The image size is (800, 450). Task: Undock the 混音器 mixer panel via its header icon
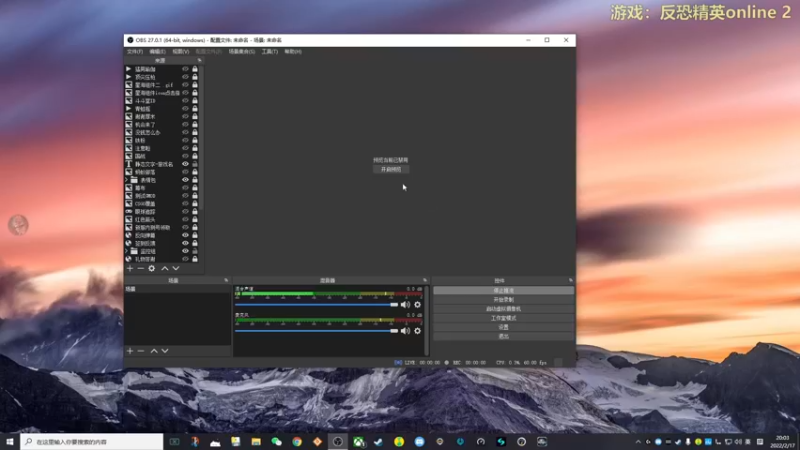coord(424,280)
